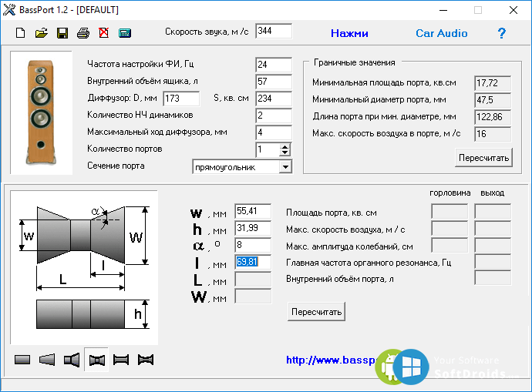
Task: Expand the Сечение порта dropdown
Action: coord(285,166)
